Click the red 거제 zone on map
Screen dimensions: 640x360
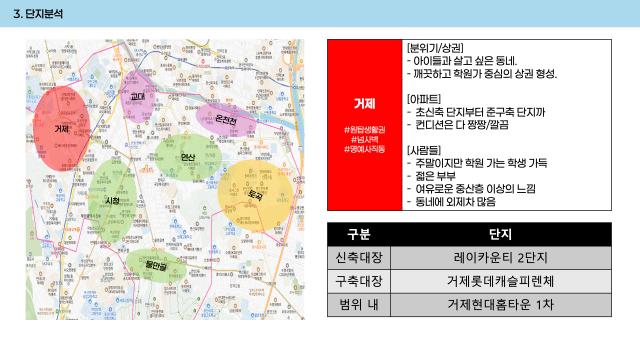pos(61,129)
